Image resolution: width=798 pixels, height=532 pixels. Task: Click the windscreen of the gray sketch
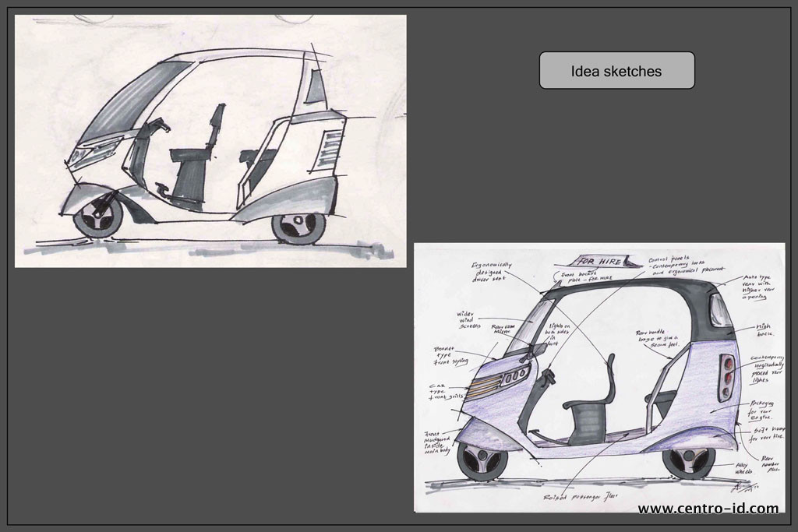click(132, 101)
